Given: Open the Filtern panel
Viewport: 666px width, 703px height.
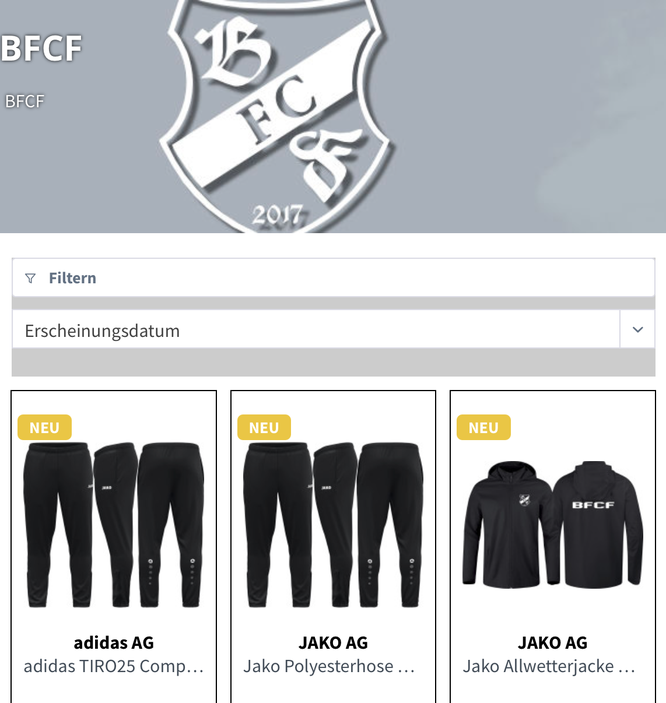Looking at the screenshot, I should point(333,278).
